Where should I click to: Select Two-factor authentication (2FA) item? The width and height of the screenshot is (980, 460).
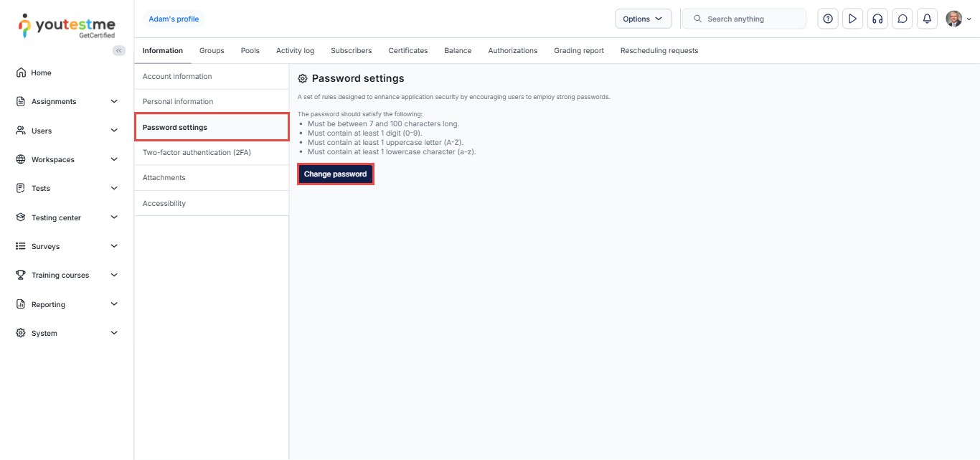pos(197,152)
